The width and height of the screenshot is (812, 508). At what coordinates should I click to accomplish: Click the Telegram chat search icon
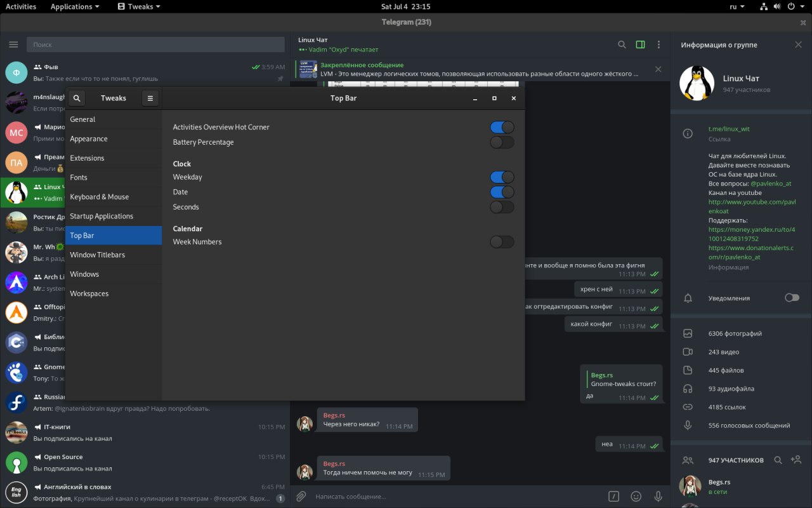tap(622, 44)
